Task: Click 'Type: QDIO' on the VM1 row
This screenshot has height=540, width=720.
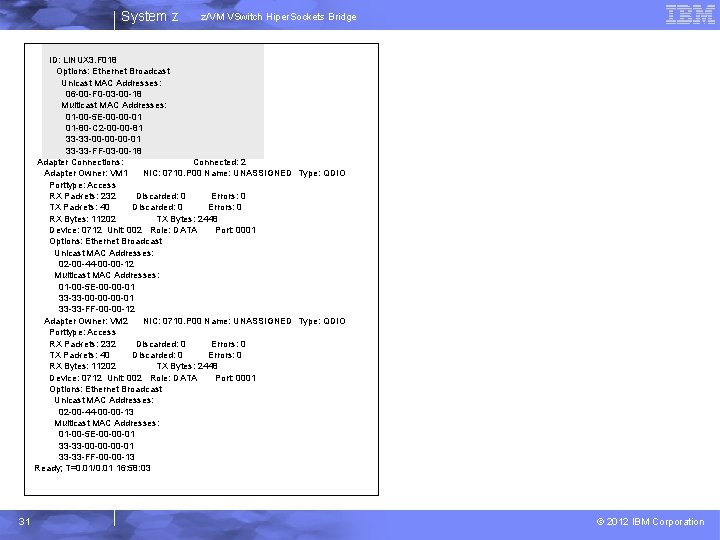Action: 322,173
